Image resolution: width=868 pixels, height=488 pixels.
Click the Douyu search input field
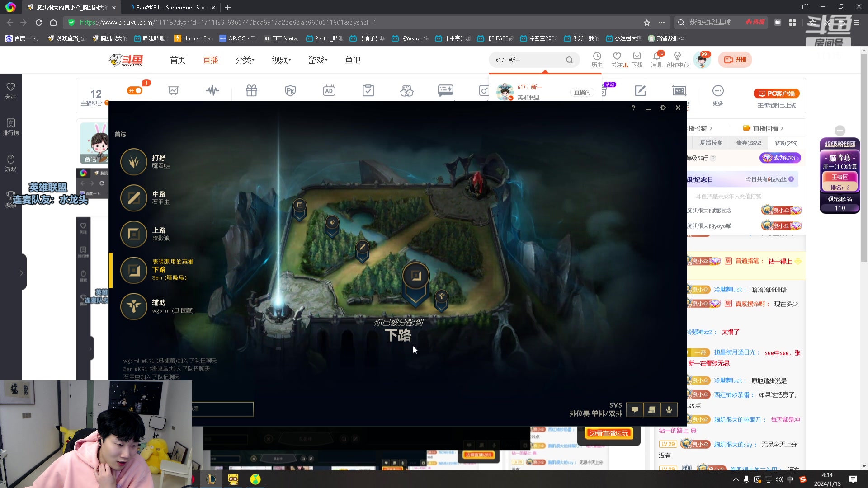tap(528, 60)
